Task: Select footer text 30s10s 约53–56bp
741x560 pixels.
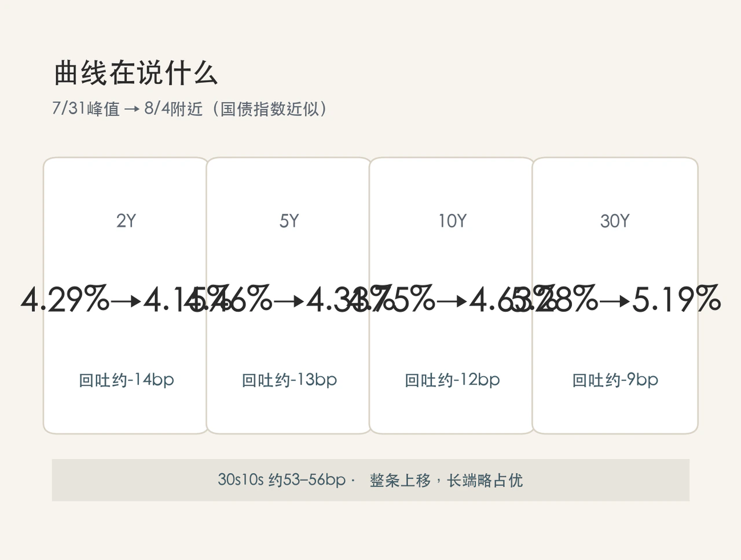Action: click(282, 480)
